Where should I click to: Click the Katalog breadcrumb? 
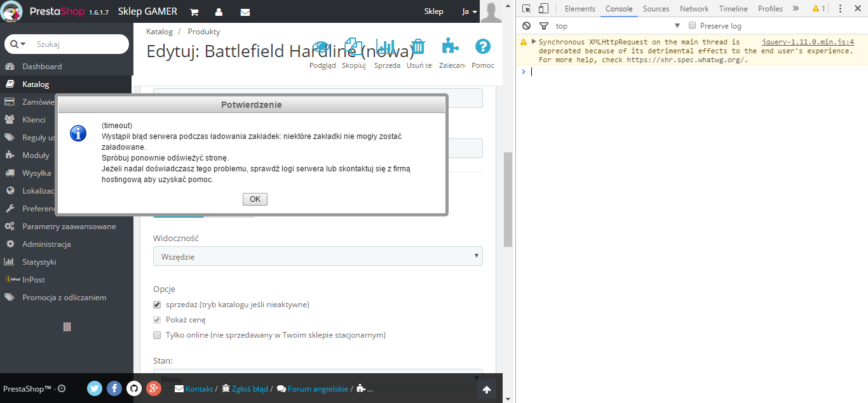159,32
